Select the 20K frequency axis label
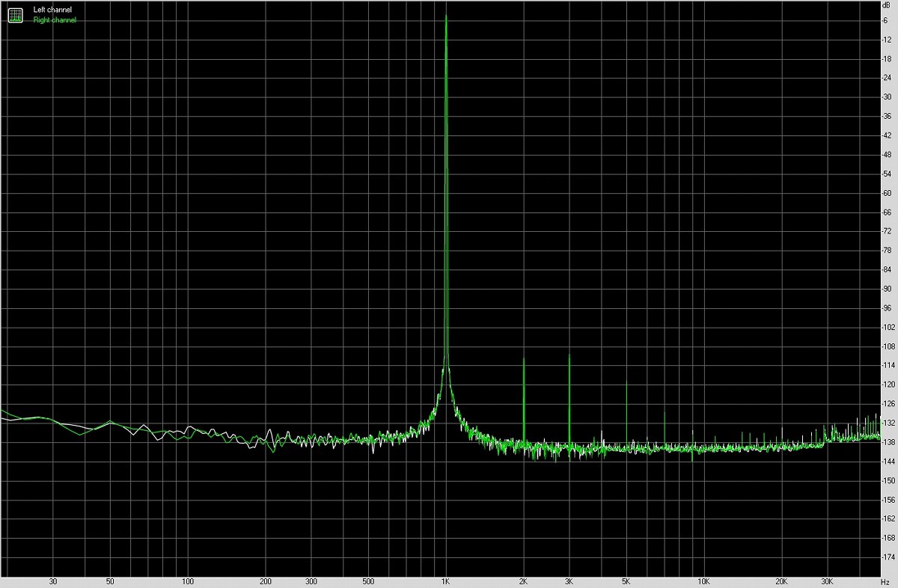 (x=781, y=581)
